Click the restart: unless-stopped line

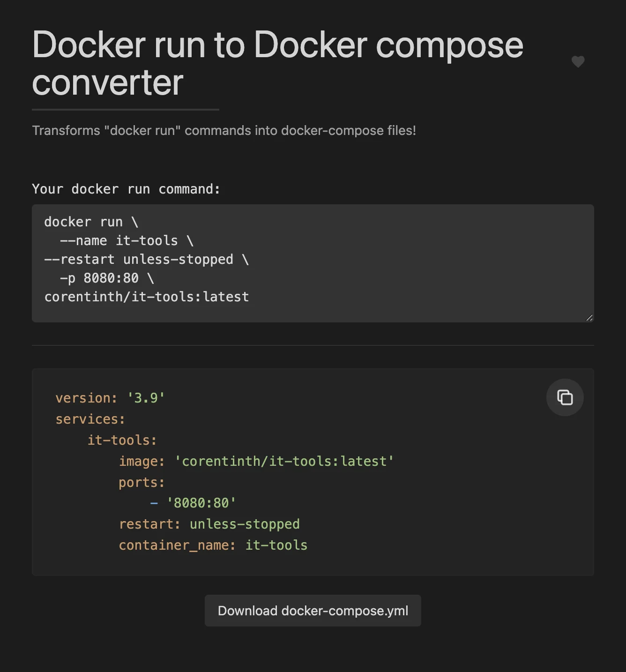[209, 524]
